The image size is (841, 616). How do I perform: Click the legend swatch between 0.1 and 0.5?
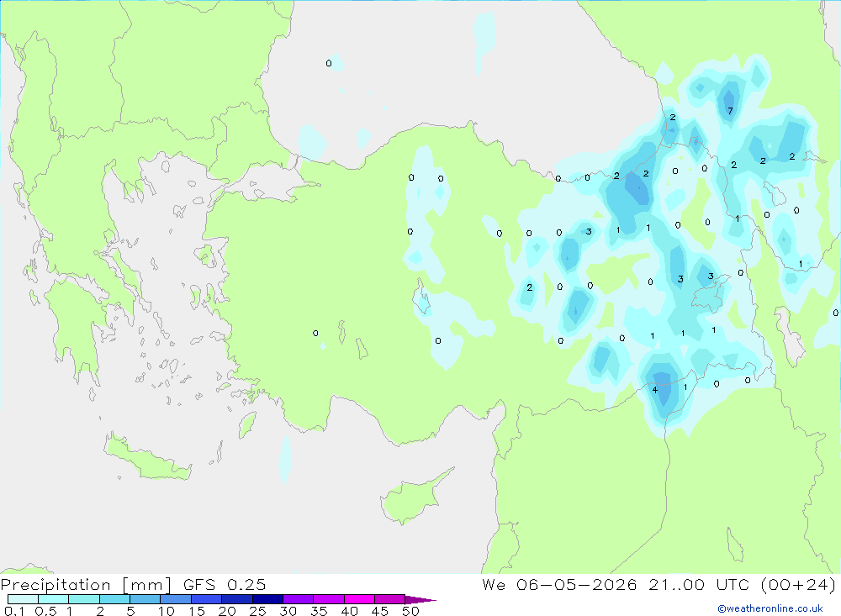tap(23, 599)
